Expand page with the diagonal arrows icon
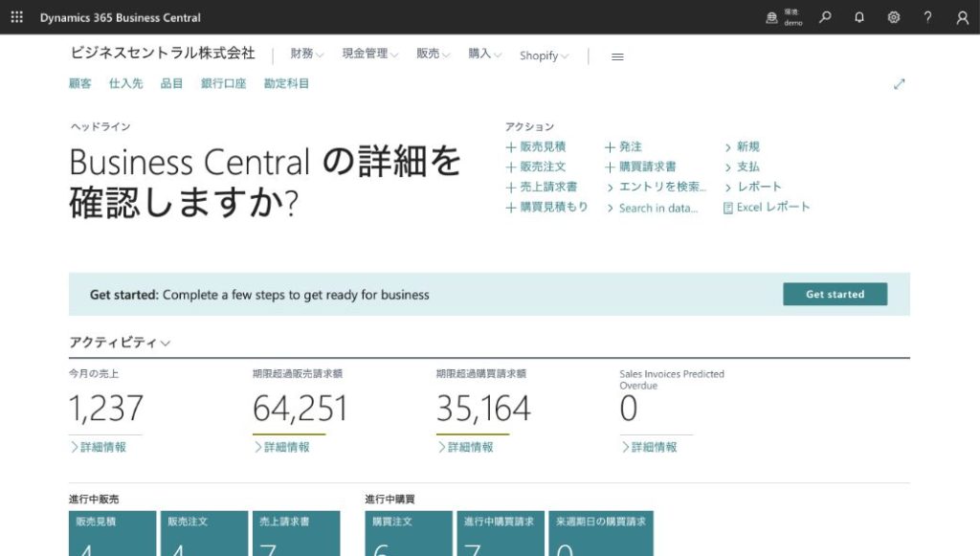The height and width of the screenshot is (556, 980). tap(899, 84)
